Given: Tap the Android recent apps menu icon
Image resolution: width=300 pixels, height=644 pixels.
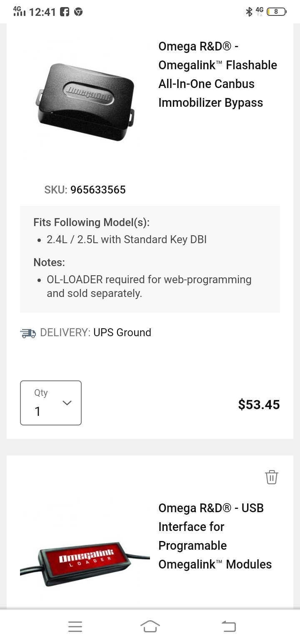Looking at the screenshot, I should 75,626.
